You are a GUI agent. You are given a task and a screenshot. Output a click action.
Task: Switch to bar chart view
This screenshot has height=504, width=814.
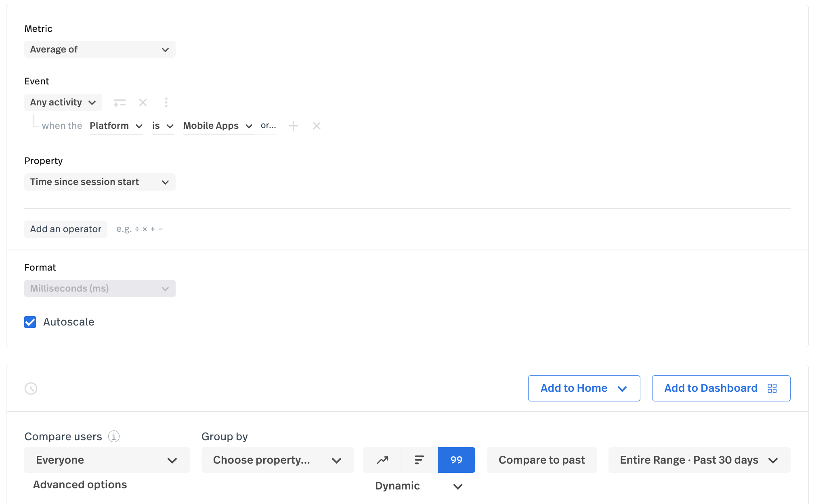click(419, 460)
